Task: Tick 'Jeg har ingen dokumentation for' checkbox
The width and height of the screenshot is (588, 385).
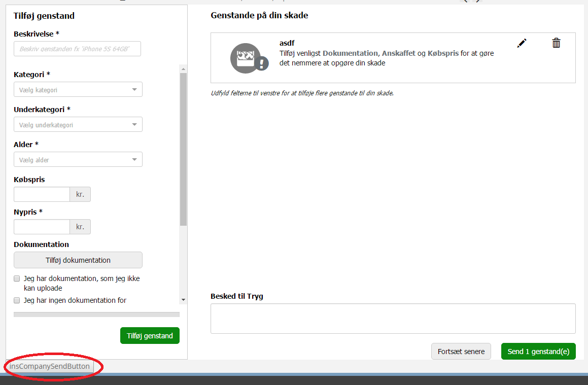Action: pyautogui.click(x=17, y=300)
